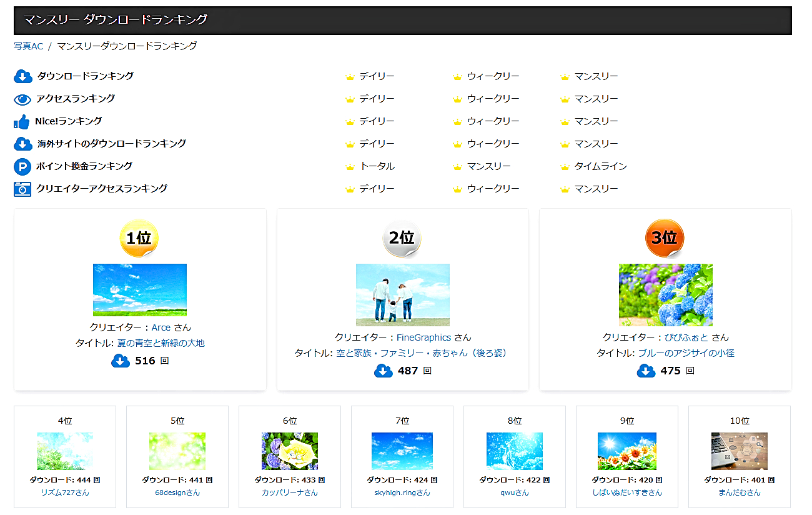This screenshot has height=515, width=812.
Task: Open the 9位 sunflower thumbnail
Action: tap(627, 451)
